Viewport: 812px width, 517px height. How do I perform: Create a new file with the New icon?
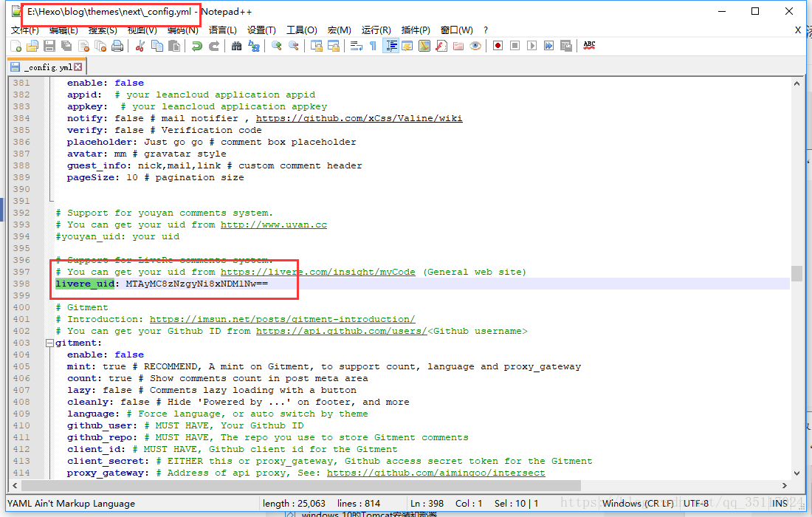click(16, 46)
